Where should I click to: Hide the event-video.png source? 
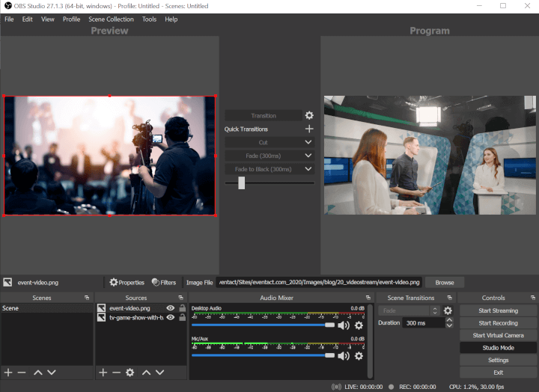pos(171,308)
